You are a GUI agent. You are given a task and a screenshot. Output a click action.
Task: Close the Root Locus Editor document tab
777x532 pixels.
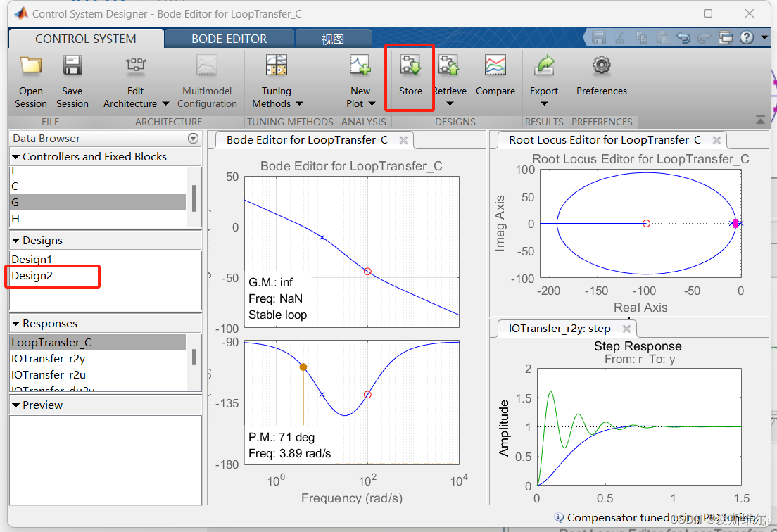coord(716,140)
